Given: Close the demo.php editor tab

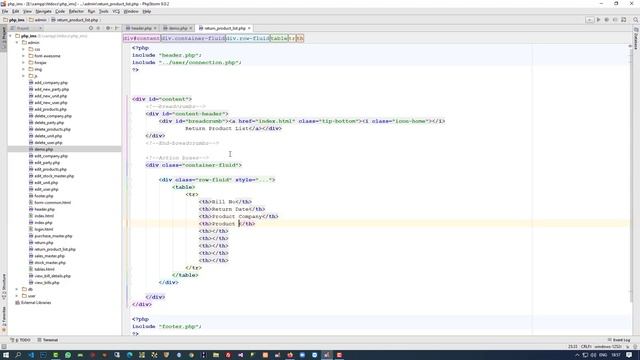Looking at the screenshot, I should pos(191,28).
